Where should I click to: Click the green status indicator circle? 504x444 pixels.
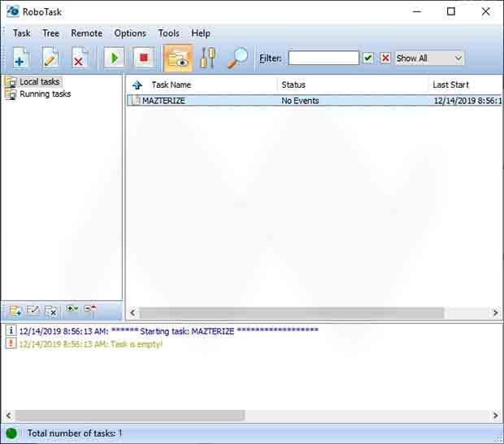point(11,433)
